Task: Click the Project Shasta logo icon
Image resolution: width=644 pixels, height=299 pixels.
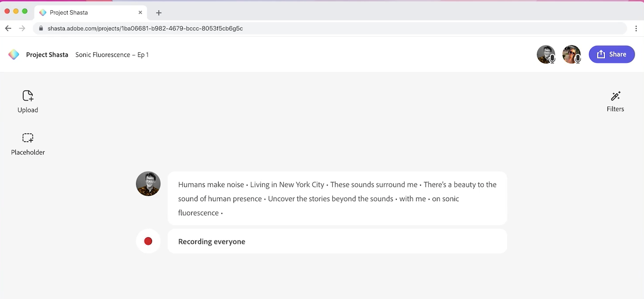Action: click(14, 55)
